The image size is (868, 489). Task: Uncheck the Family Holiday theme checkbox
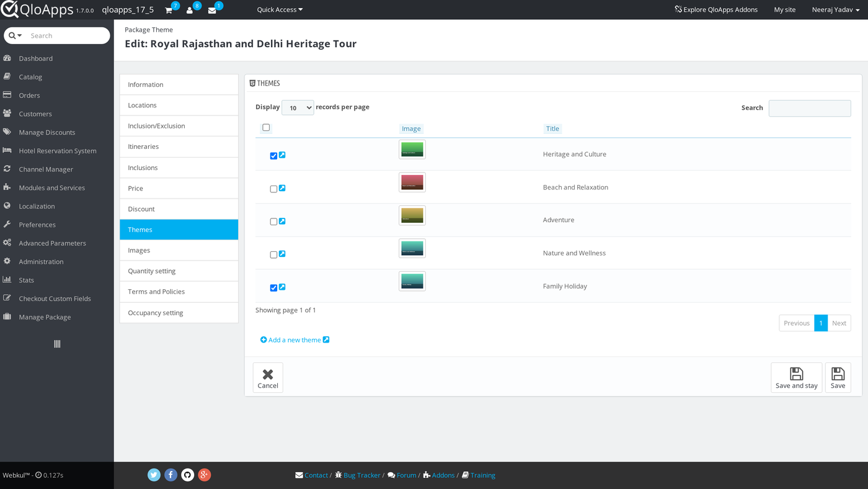point(273,288)
